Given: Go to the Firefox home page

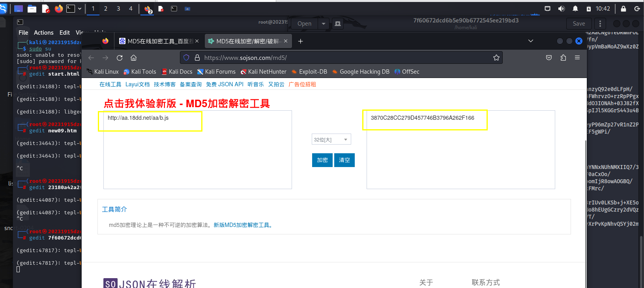Looking at the screenshot, I should [x=134, y=58].
